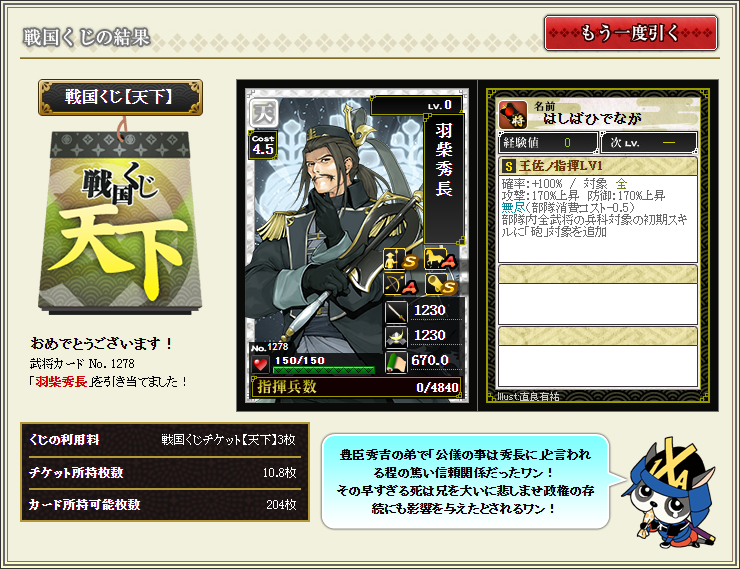Click the spear infantry S aptitude icon

(400, 259)
